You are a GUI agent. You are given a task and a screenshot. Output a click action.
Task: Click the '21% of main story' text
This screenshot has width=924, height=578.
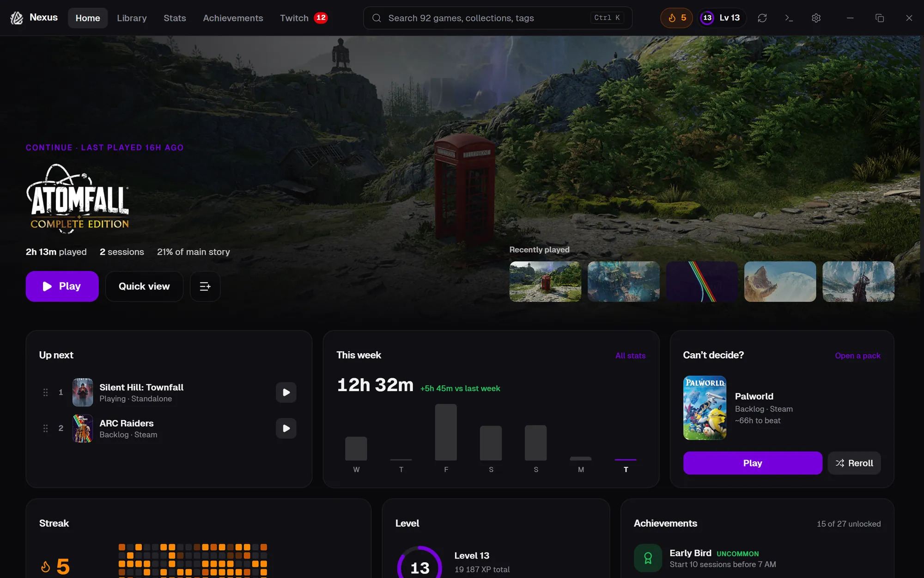click(x=193, y=252)
